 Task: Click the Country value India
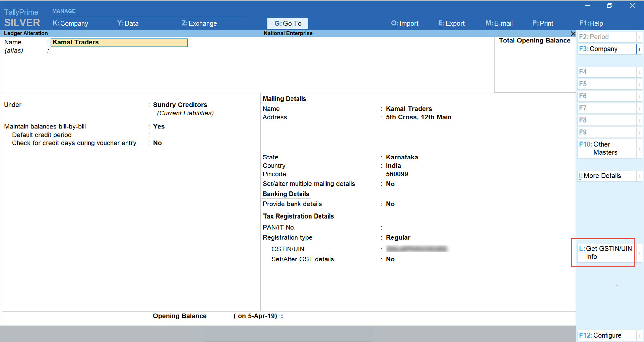pos(393,166)
